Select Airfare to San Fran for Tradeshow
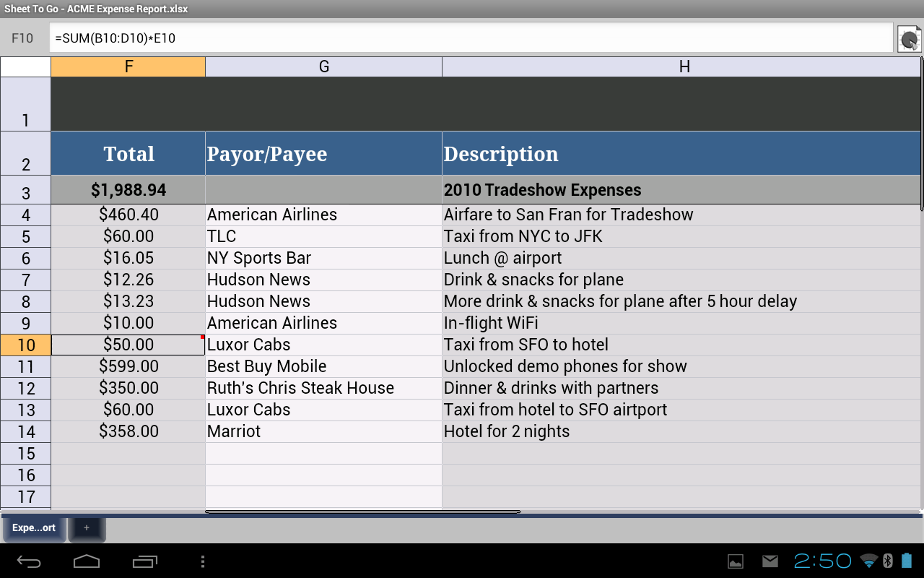The height and width of the screenshot is (578, 924). coord(681,215)
